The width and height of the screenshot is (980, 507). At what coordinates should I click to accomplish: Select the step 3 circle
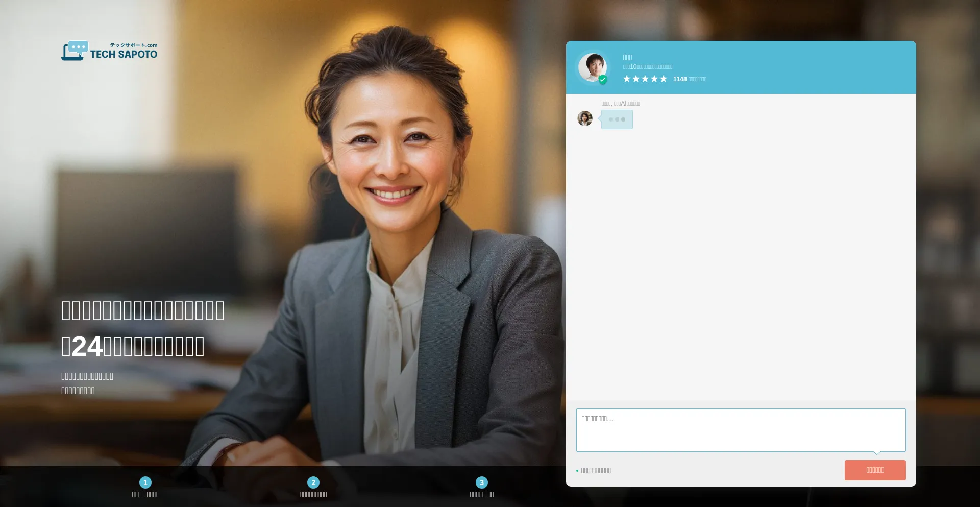click(x=482, y=482)
